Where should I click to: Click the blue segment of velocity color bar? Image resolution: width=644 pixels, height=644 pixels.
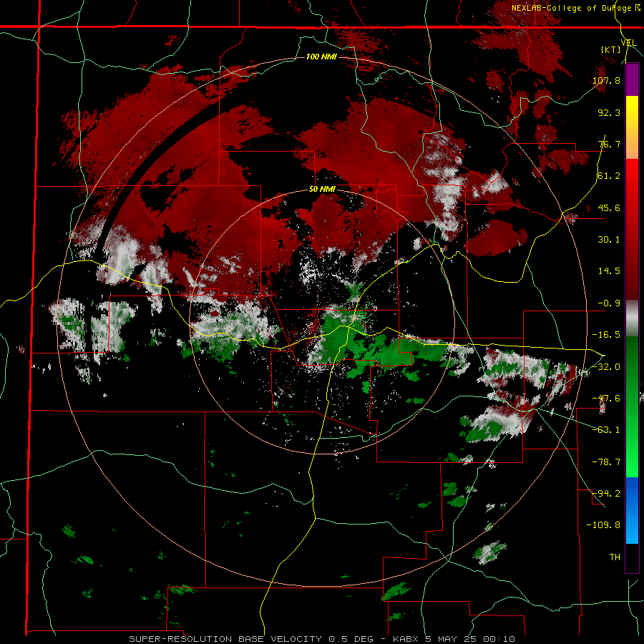[632, 510]
